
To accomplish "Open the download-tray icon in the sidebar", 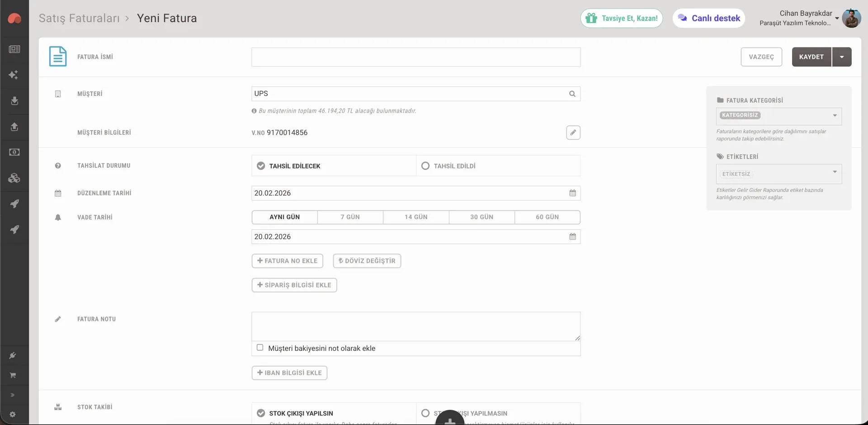I will (14, 100).
